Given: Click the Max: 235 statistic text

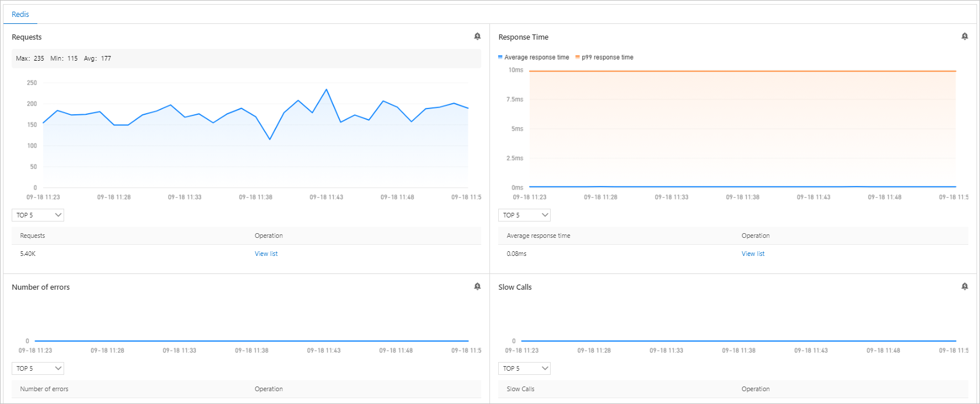Looking at the screenshot, I should 30,58.
